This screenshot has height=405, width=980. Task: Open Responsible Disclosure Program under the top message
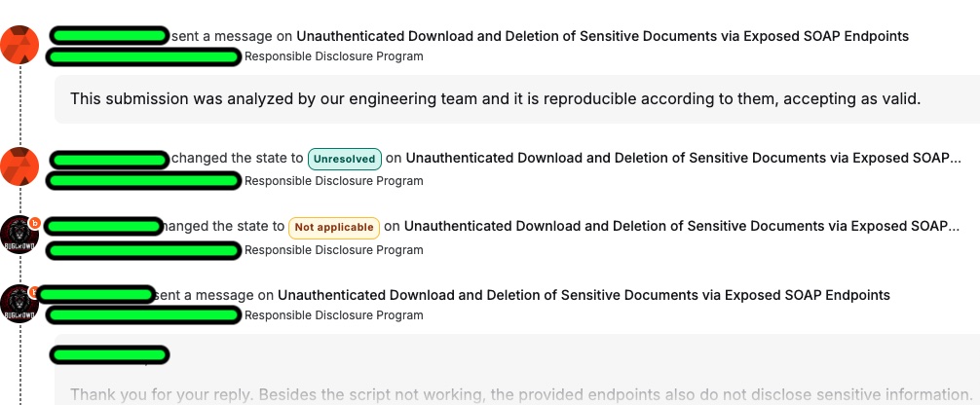[x=333, y=56]
